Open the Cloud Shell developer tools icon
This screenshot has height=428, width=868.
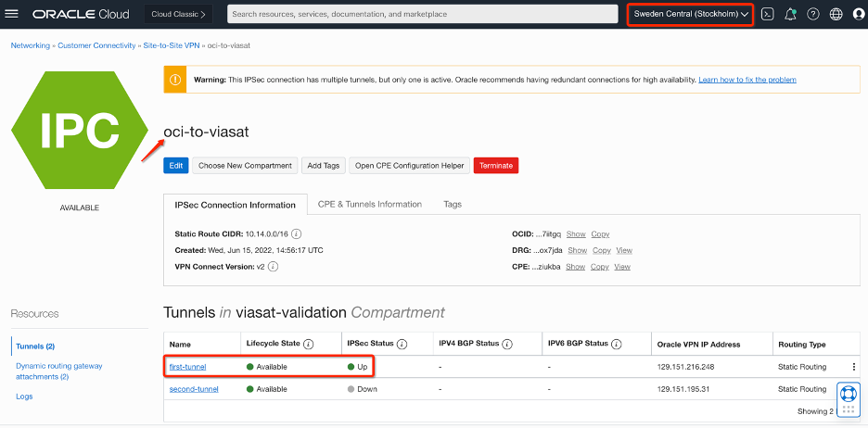[767, 15]
